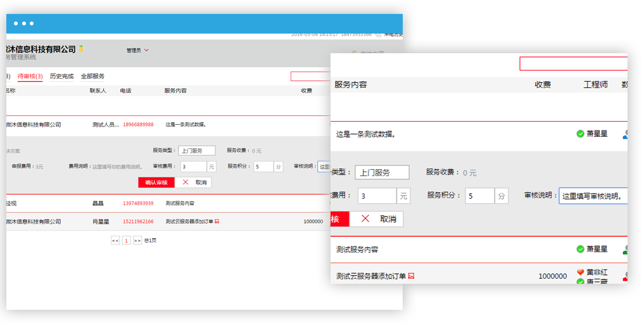Image resolution: width=644 pixels, height=325 pixels.
Task: Click the phone icon in the top header bar
Action: tap(378, 35)
